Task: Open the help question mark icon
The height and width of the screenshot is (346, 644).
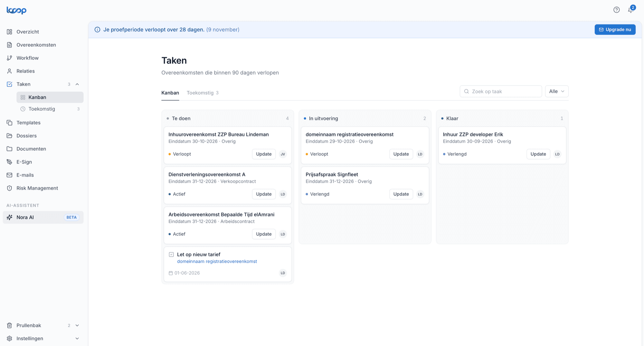Action: [616, 10]
